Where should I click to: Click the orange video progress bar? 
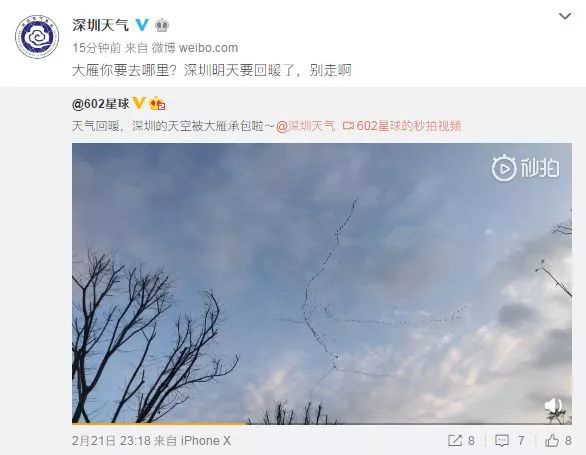[x=159, y=423]
